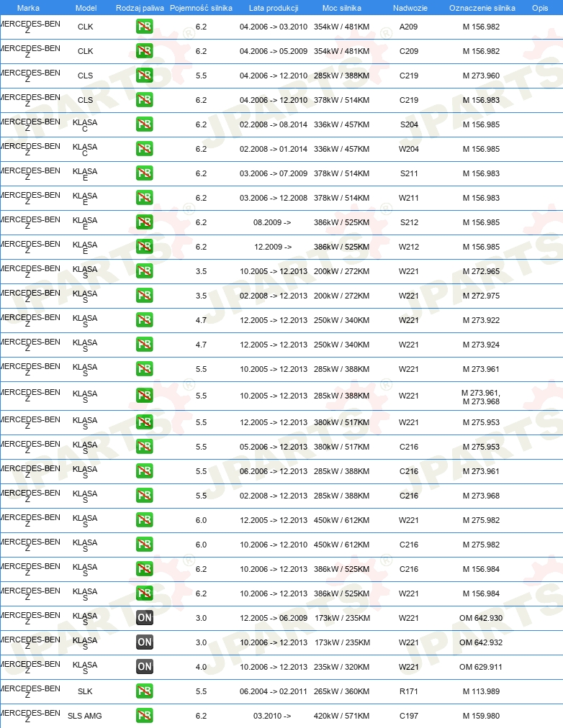Select engine code M 113.989
Screen dimensions: 563x728
point(481,691)
